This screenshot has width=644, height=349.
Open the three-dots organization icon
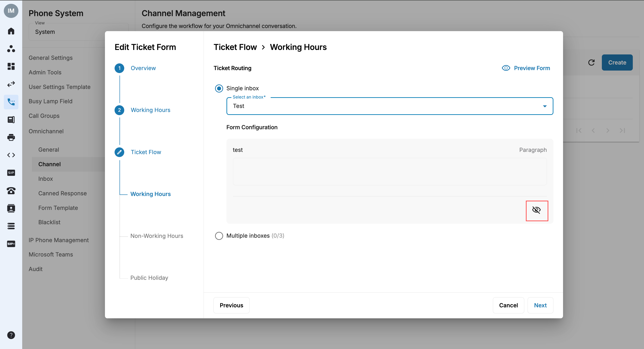pos(11,49)
